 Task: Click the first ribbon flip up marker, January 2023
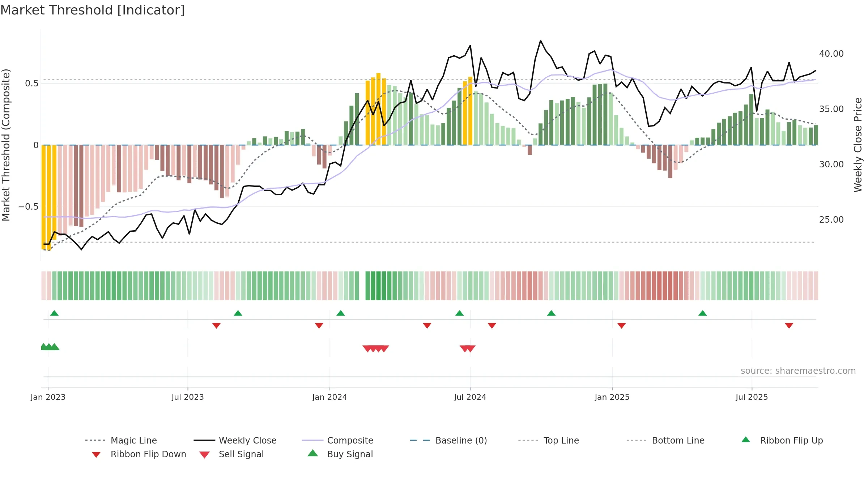[54, 313]
